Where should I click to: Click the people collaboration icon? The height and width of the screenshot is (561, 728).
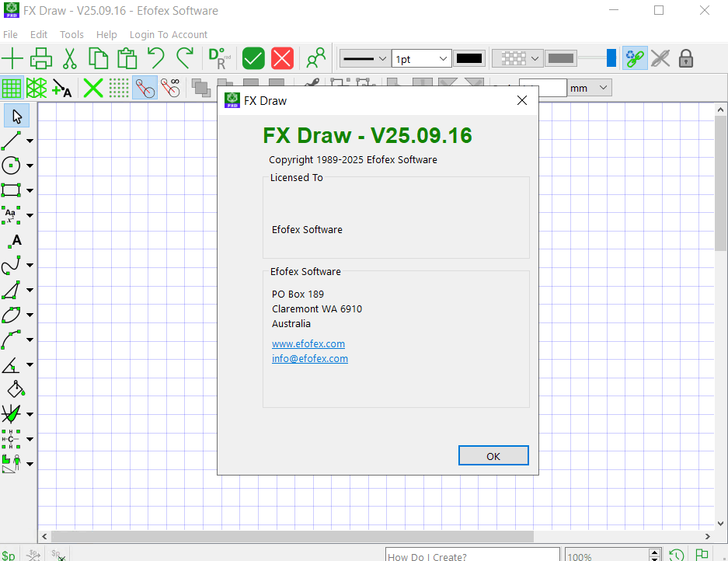(316, 58)
